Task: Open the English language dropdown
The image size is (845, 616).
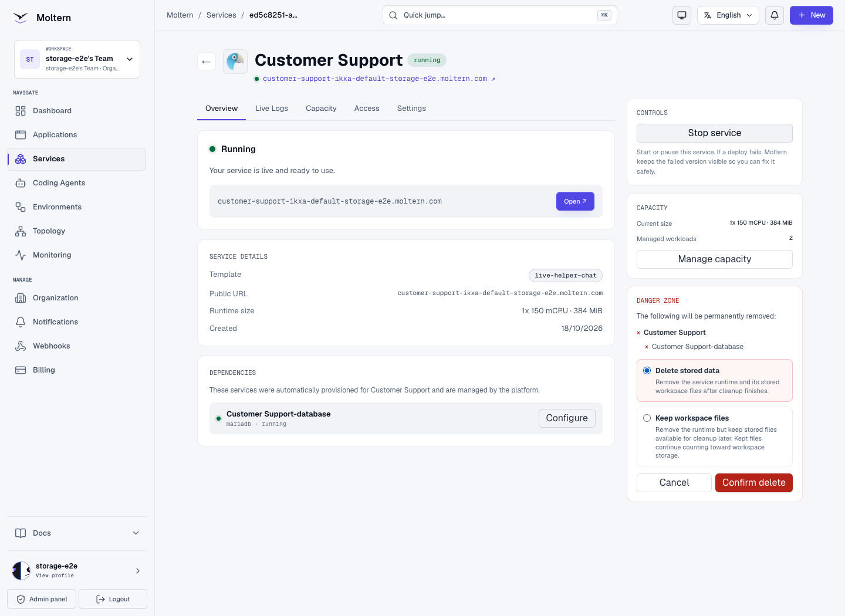Action: pyautogui.click(x=728, y=15)
